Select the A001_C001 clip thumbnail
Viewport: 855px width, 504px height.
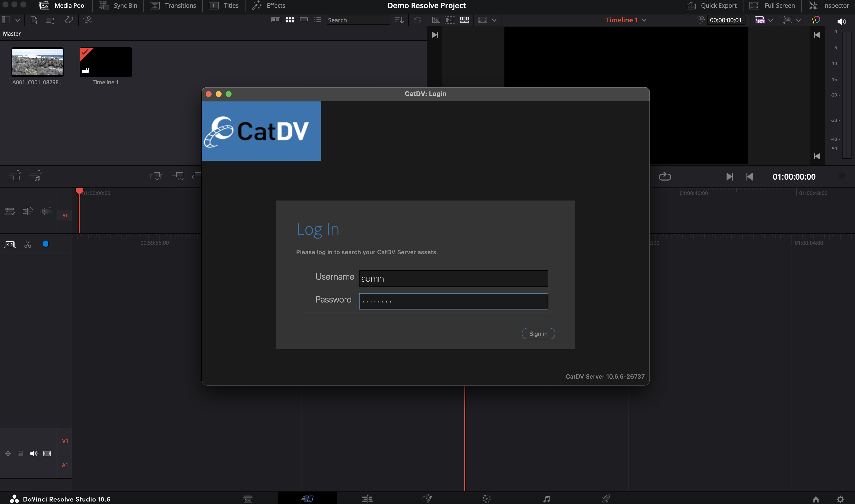37,62
